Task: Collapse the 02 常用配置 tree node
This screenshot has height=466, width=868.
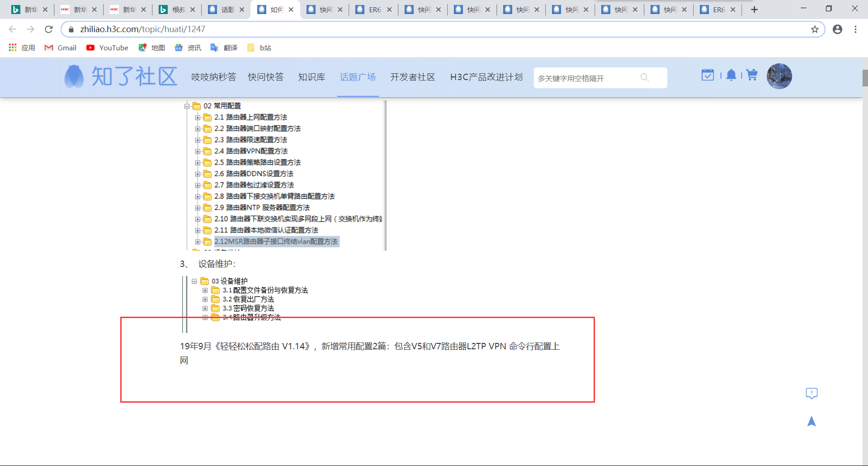Action: (x=187, y=106)
